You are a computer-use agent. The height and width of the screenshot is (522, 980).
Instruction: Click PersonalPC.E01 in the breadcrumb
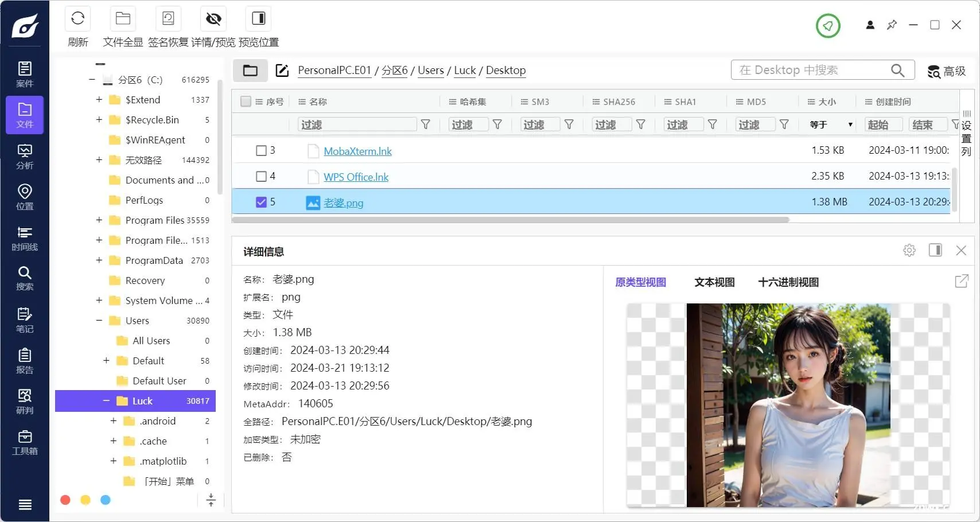pos(335,71)
